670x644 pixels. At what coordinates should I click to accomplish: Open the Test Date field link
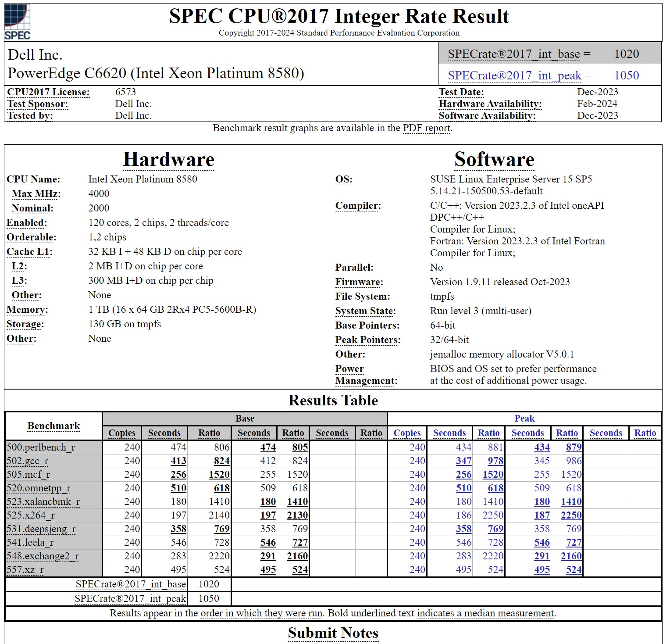(x=461, y=92)
